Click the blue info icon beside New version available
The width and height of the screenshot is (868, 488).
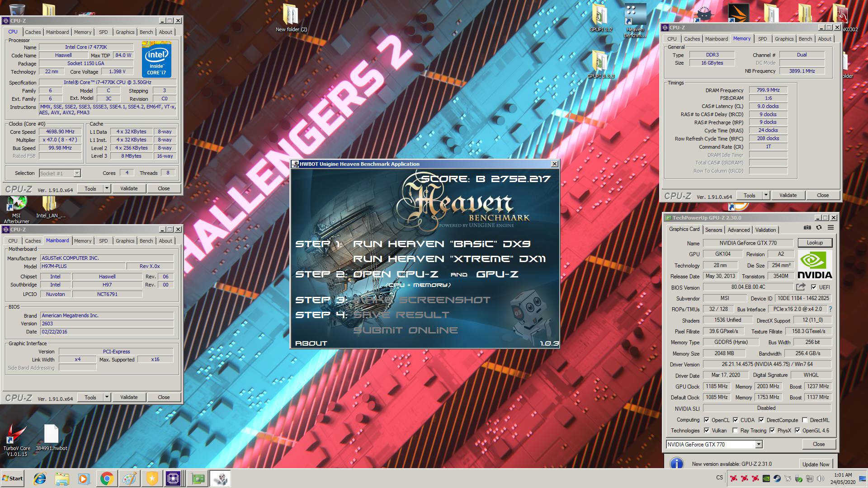(676, 464)
